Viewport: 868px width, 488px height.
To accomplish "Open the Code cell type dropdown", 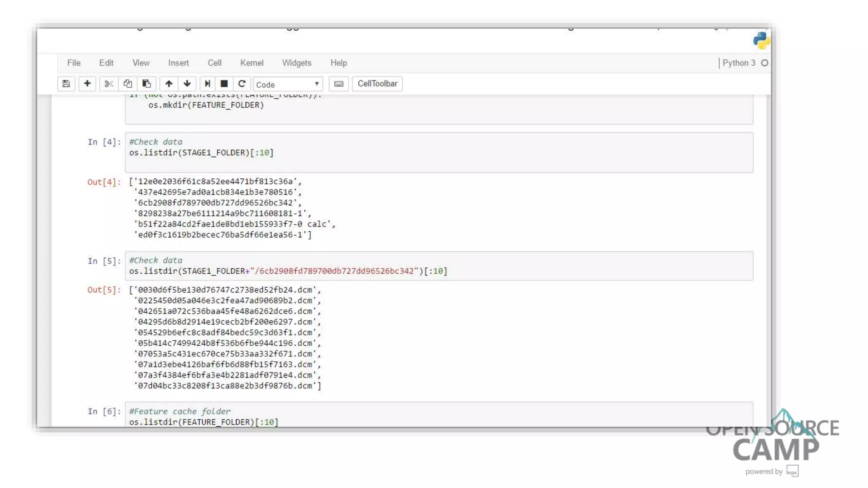I will pos(287,84).
